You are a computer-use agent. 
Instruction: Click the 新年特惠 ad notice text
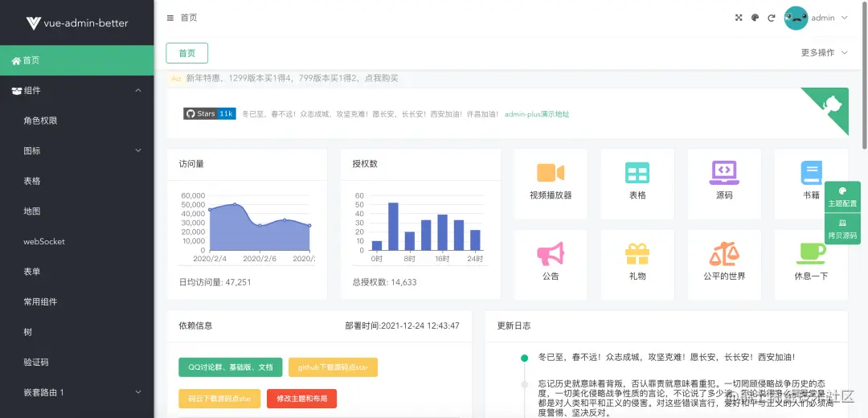click(x=293, y=79)
